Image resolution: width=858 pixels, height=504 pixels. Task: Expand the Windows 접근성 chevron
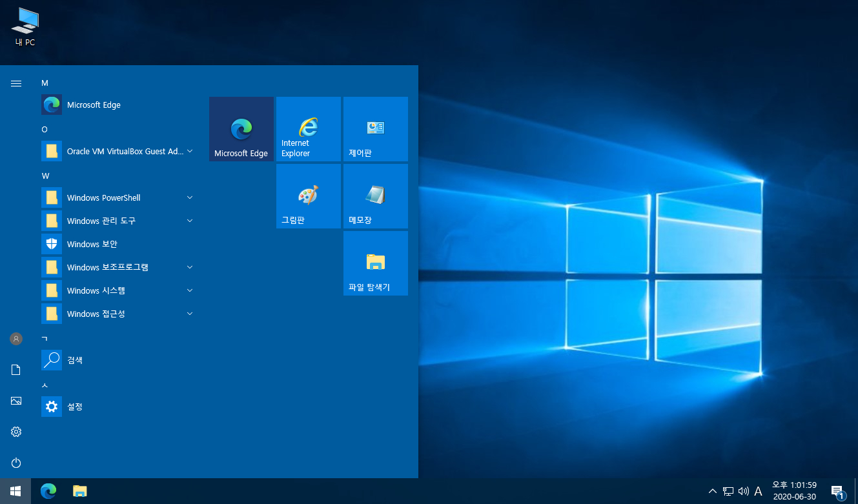[190, 314]
